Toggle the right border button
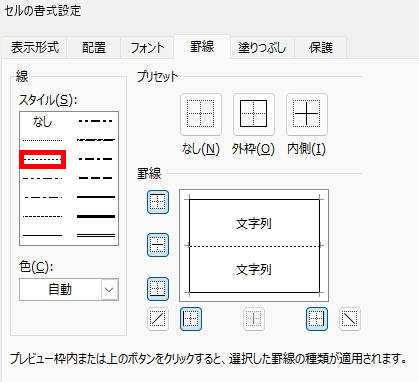 click(x=317, y=319)
